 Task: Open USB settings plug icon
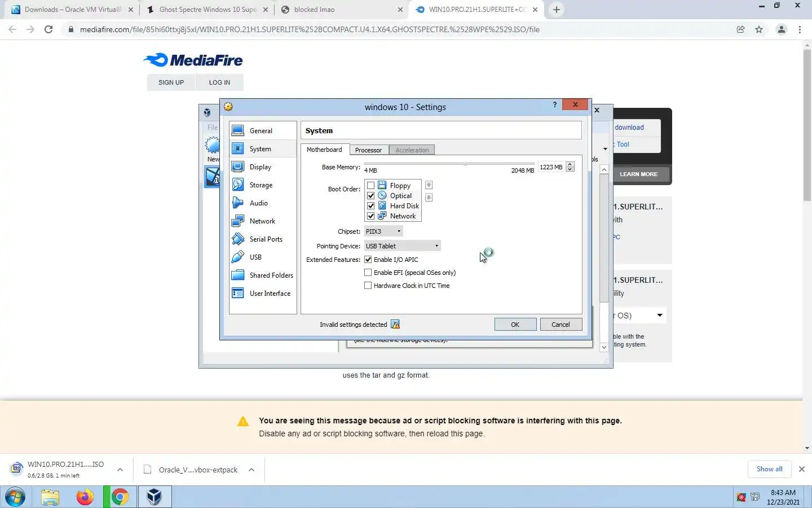[238, 257]
